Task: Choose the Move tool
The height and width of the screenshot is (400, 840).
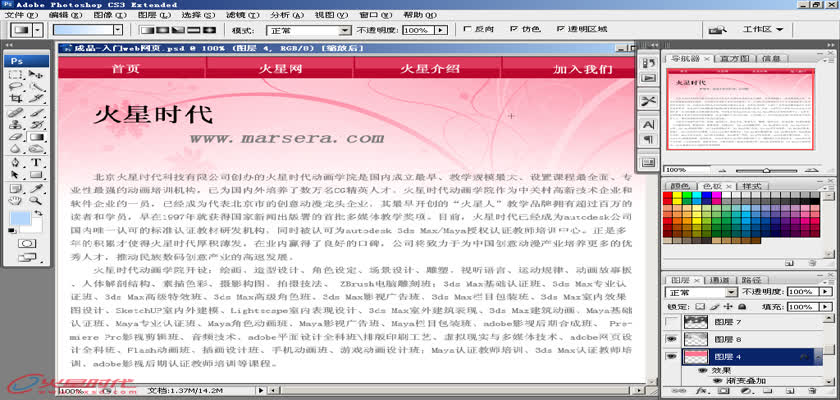Action: click(35, 75)
